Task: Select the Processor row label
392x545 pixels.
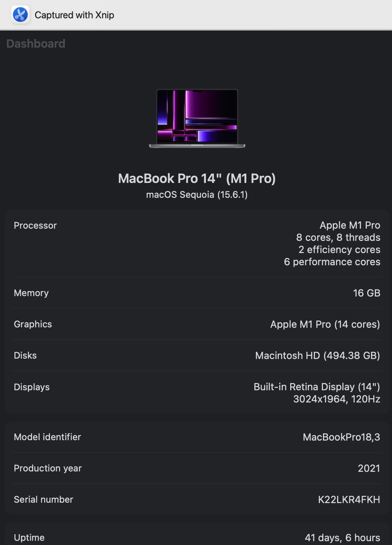Action: click(35, 226)
